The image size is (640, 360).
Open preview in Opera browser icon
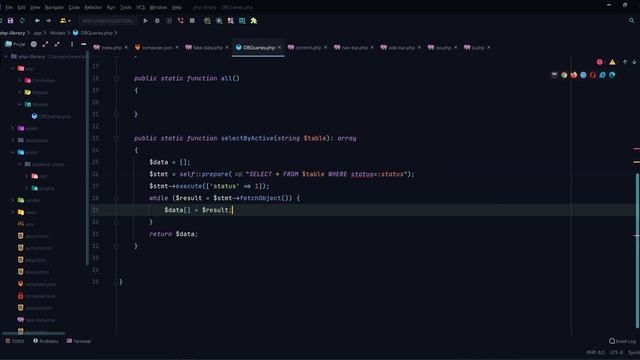pyautogui.click(x=593, y=75)
